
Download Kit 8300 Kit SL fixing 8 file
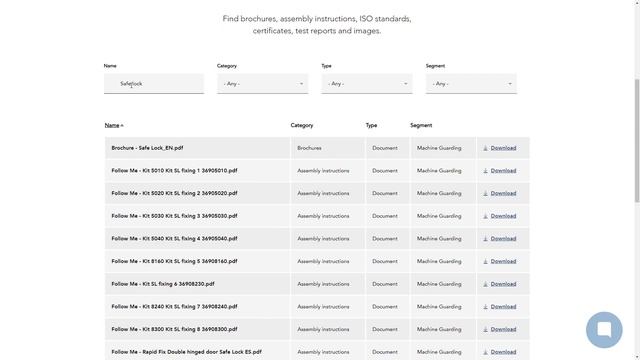coord(503,329)
